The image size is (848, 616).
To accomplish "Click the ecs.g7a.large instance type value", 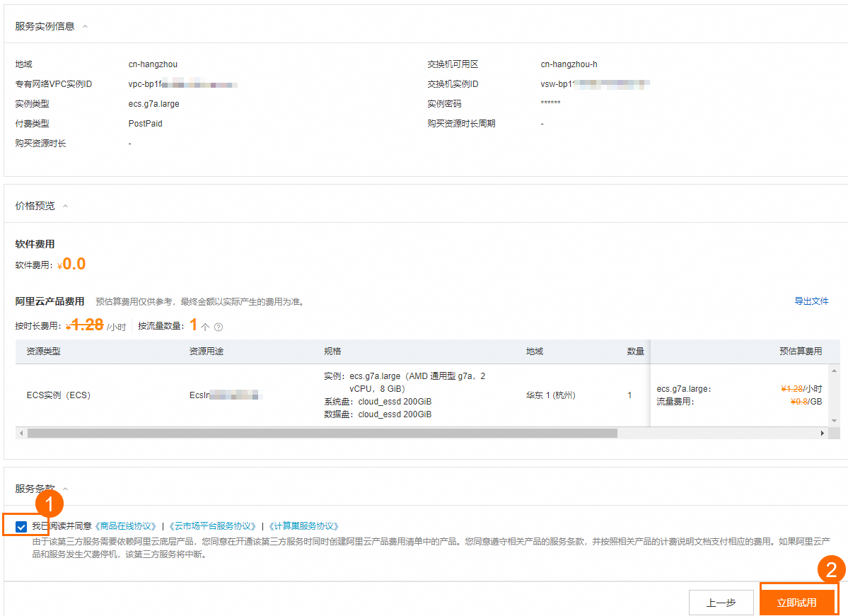I will coord(153,104).
